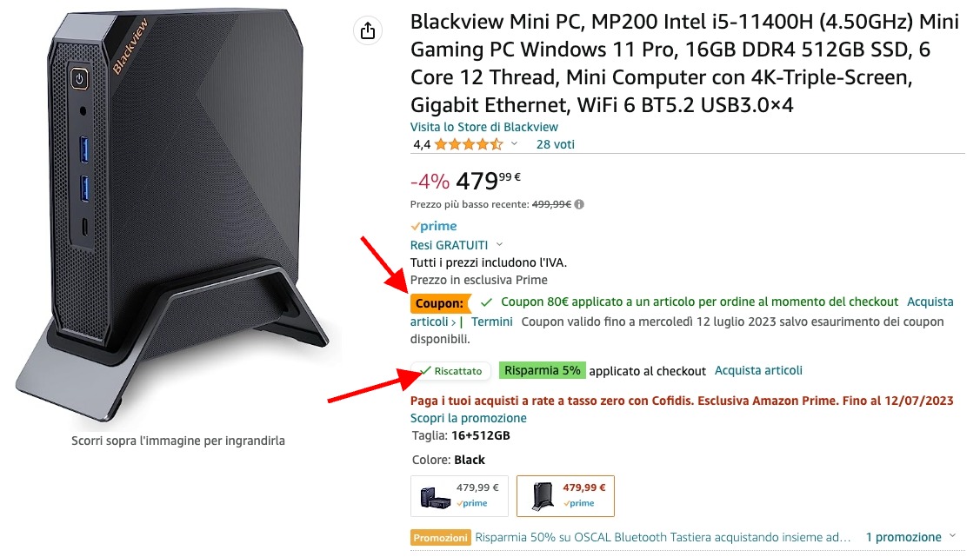Open Visita lo Store di Blackview link
The width and height of the screenshot is (980, 557).
click(483, 127)
